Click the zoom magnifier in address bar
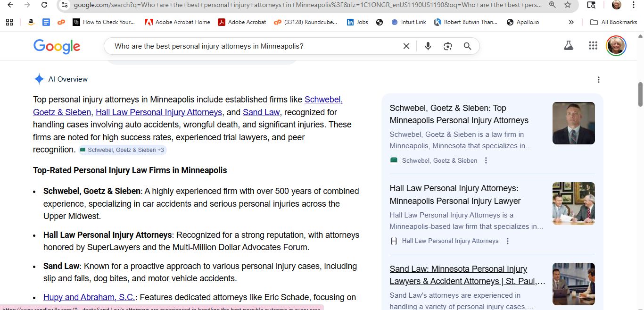Image resolution: width=644 pixels, height=310 pixels. (x=552, y=5)
